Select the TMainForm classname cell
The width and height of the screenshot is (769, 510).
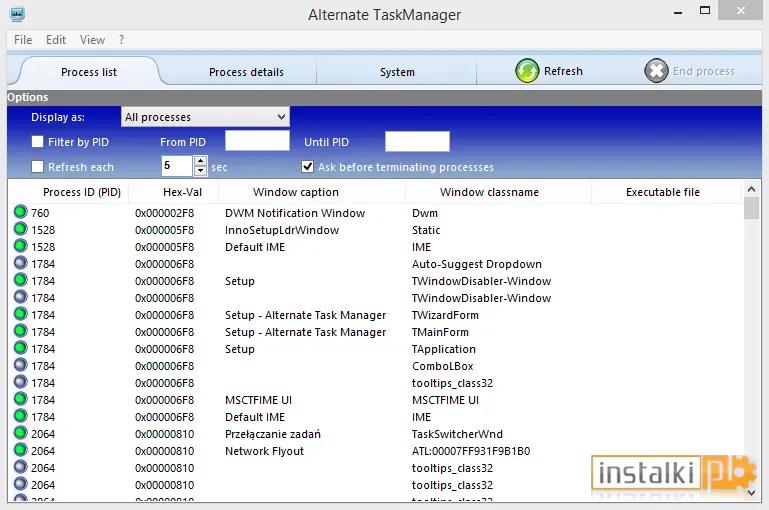click(440, 332)
